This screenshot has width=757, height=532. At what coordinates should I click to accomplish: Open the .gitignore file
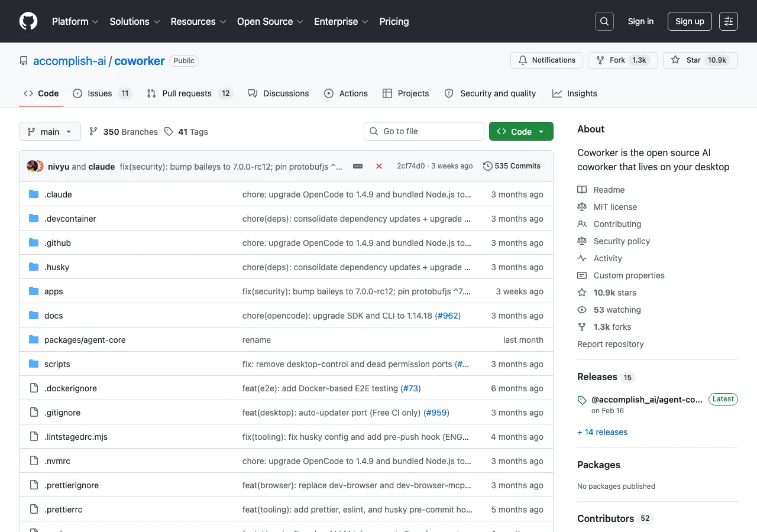(x=62, y=413)
